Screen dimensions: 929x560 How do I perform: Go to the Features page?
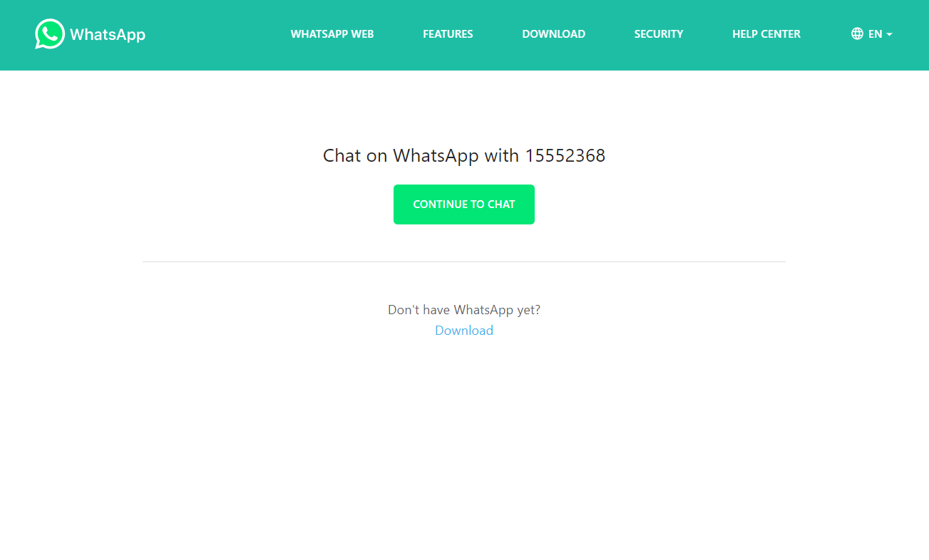(x=448, y=34)
